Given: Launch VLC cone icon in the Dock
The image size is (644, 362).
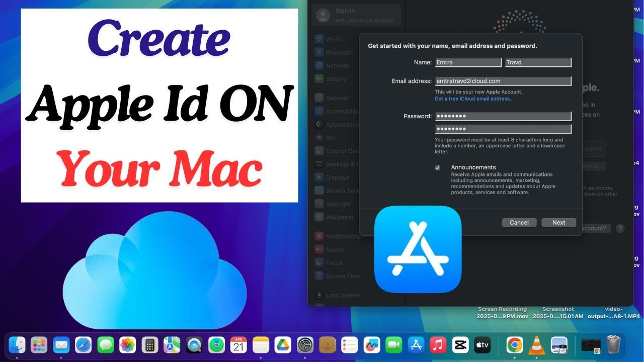Looking at the screenshot, I should tap(536, 345).
